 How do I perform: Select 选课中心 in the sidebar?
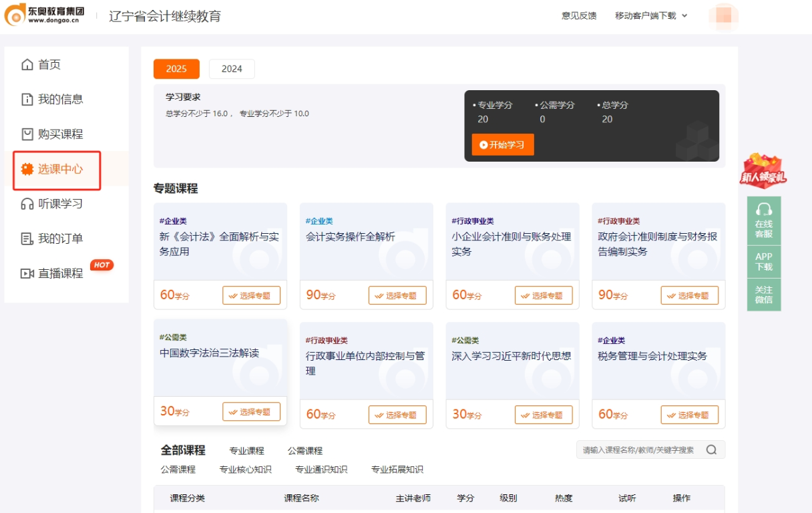coord(59,170)
